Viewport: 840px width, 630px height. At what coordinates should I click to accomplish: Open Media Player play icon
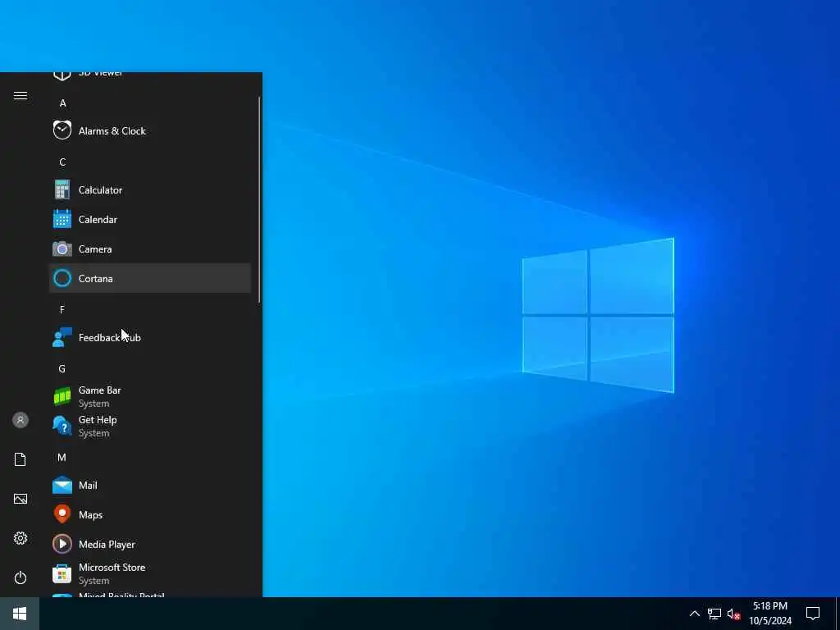coord(62,544)
